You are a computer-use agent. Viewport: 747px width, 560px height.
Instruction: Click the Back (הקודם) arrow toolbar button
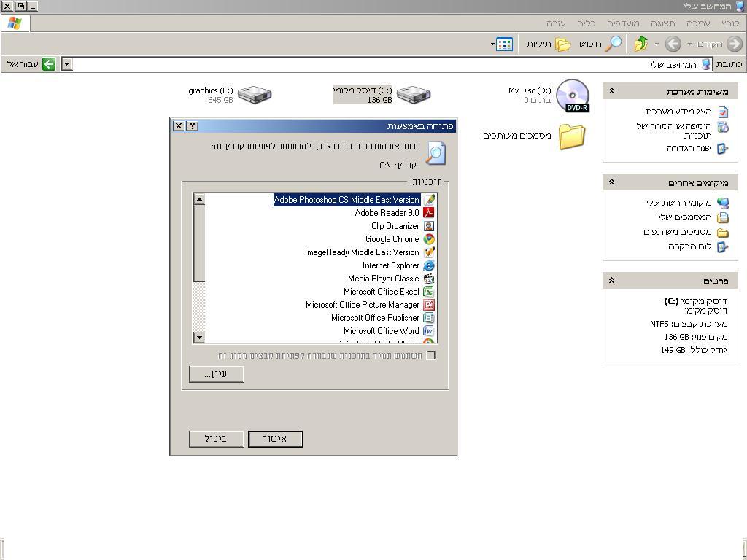(x=735, y=44)
